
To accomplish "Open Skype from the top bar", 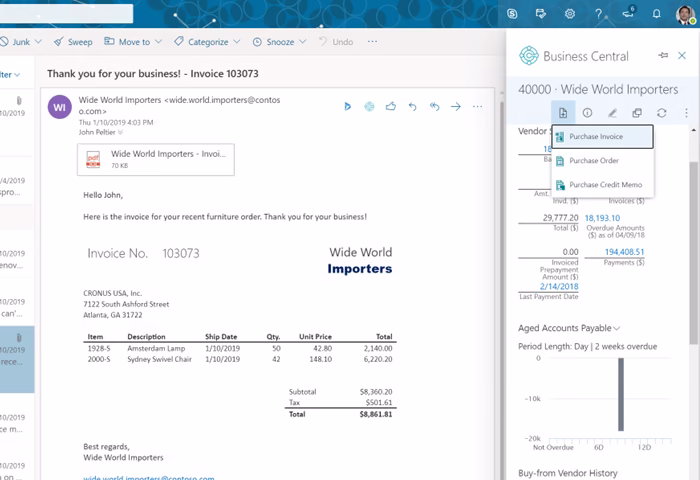I will tap(512, 14).
